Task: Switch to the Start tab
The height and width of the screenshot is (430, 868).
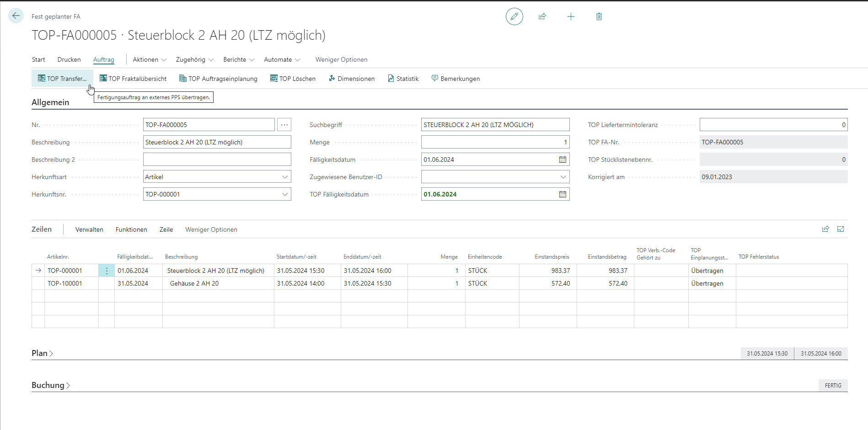Action: (x=38, y=59)
